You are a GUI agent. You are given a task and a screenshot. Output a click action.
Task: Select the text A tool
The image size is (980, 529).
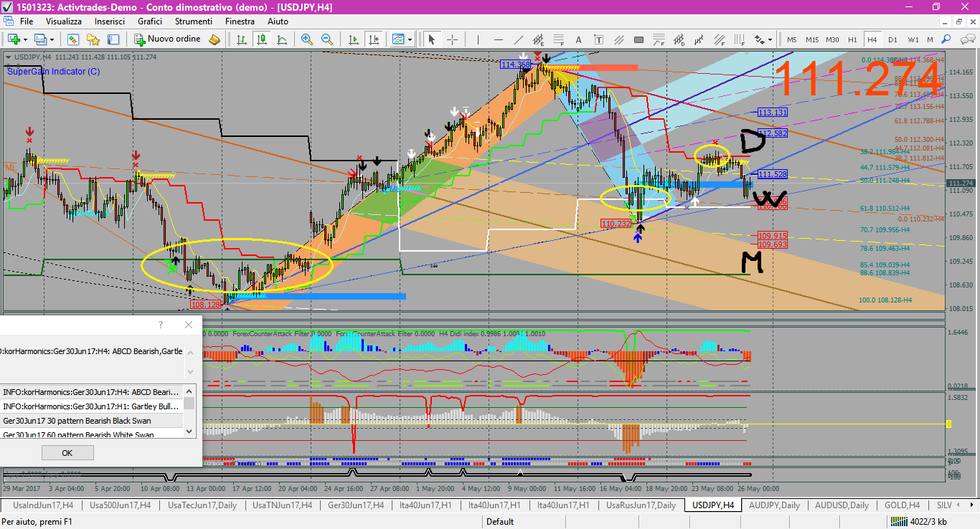(578, 39)
